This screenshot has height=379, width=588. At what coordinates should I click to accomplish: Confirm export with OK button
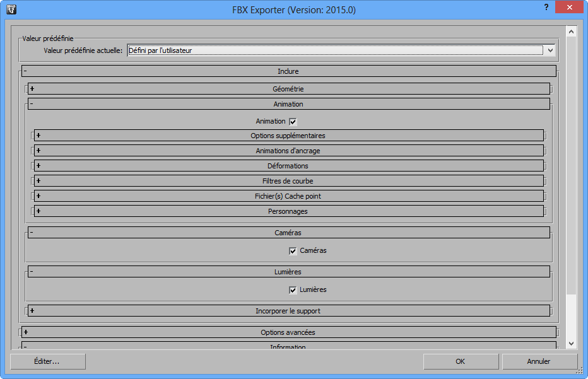(x=461, y=361)
